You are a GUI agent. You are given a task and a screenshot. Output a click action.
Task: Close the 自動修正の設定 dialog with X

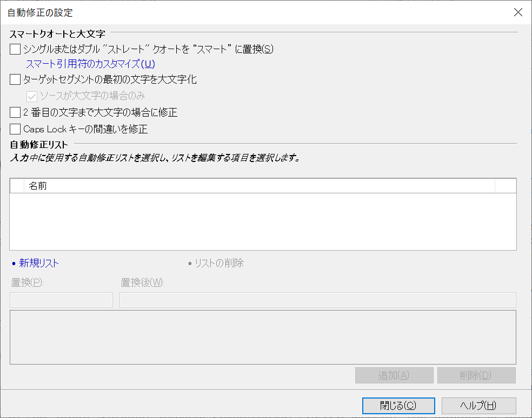517,12
